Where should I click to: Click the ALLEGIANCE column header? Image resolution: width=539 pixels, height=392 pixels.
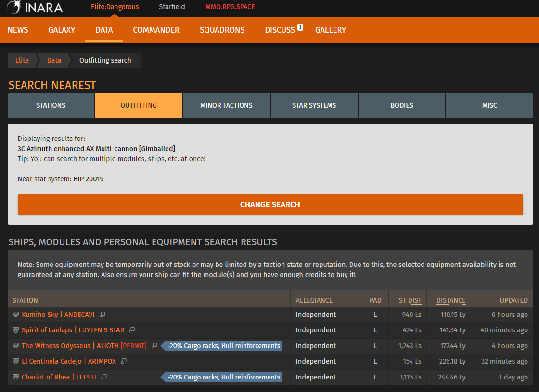pos(314,300)
